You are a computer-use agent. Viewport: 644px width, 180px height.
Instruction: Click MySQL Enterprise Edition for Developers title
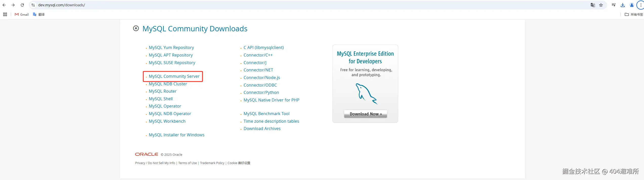pos(365,58)
